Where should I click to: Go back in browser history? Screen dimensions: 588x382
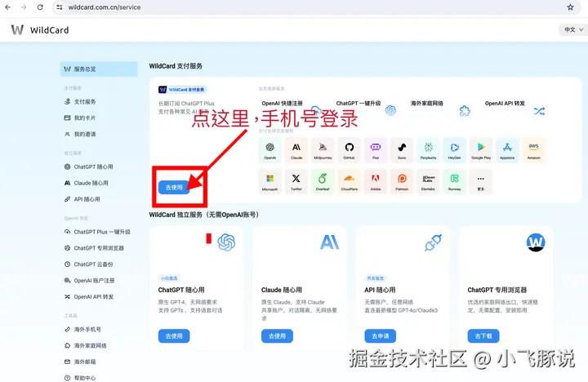(x=8, y=7)
